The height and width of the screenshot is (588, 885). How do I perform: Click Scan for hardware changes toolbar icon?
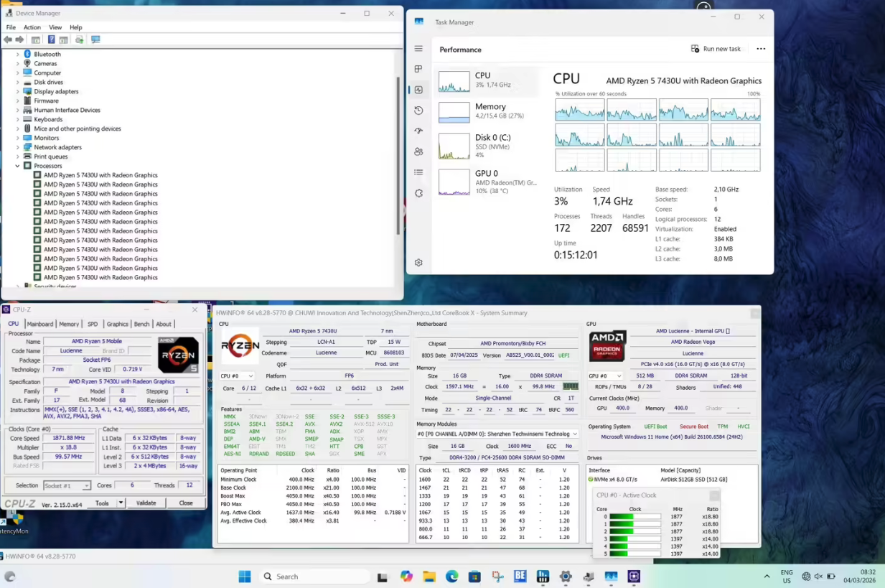95,39
